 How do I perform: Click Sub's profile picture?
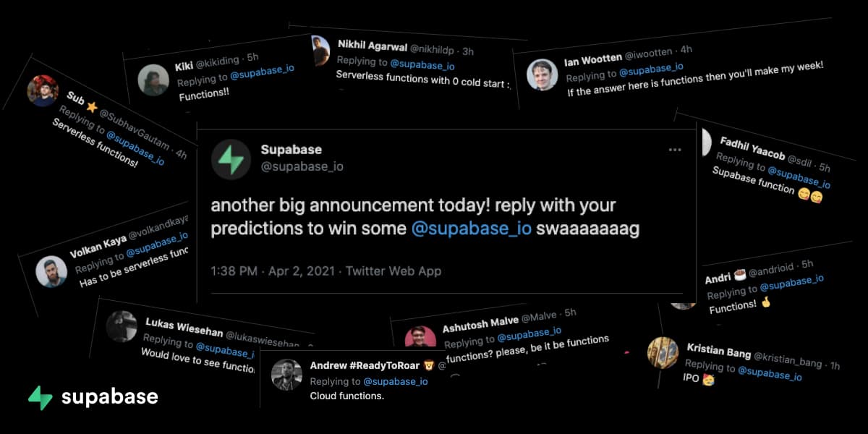click(x=43, y=91)
